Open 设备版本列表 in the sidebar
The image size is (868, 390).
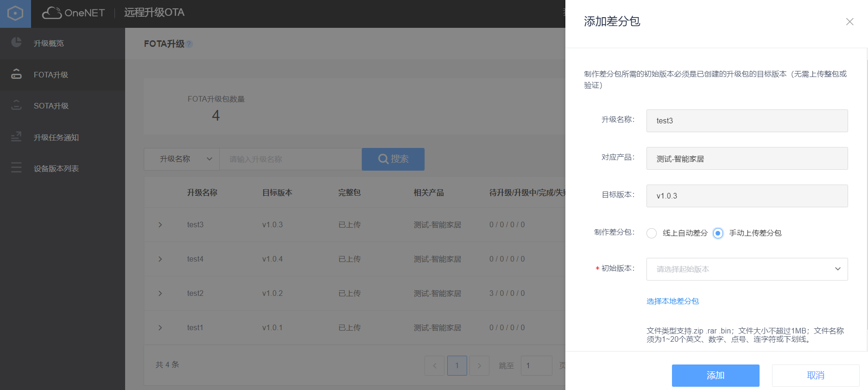coord(63,168)
